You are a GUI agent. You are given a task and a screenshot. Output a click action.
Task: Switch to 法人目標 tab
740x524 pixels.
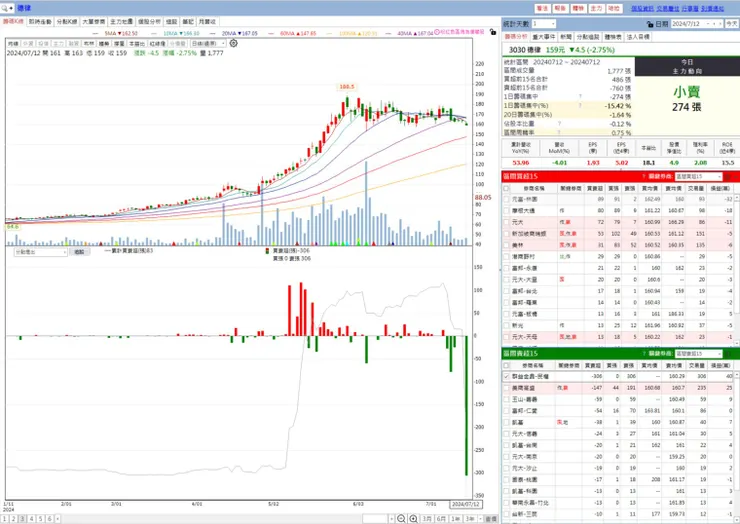point(638,37)
